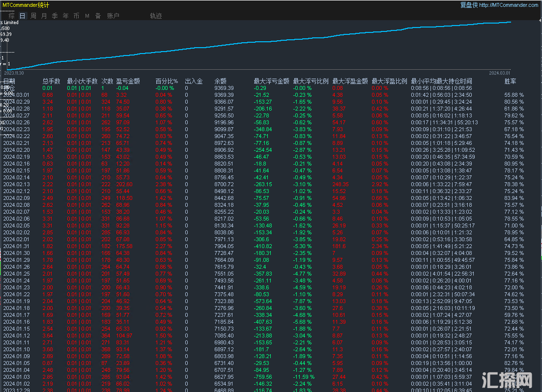Open the 周 weekly statistics tab
The height and width of the screenshot is (392, 542).
[33, 16]
